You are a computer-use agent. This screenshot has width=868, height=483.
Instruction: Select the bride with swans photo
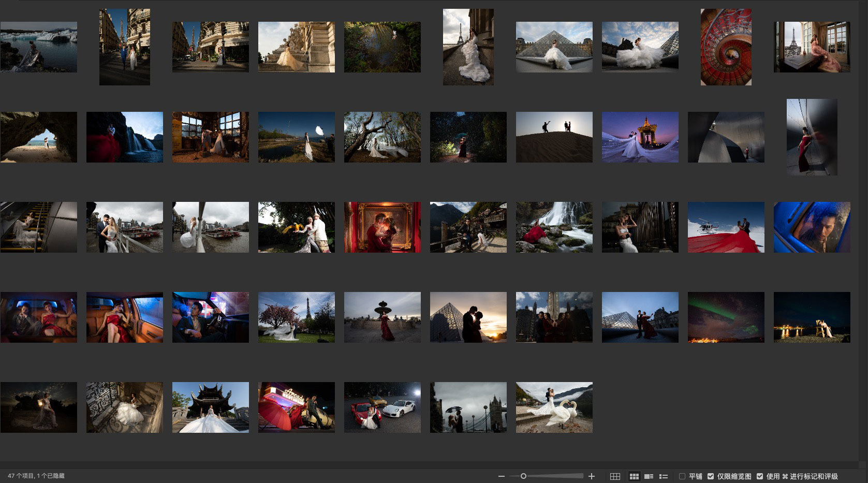tap(554, 407)
